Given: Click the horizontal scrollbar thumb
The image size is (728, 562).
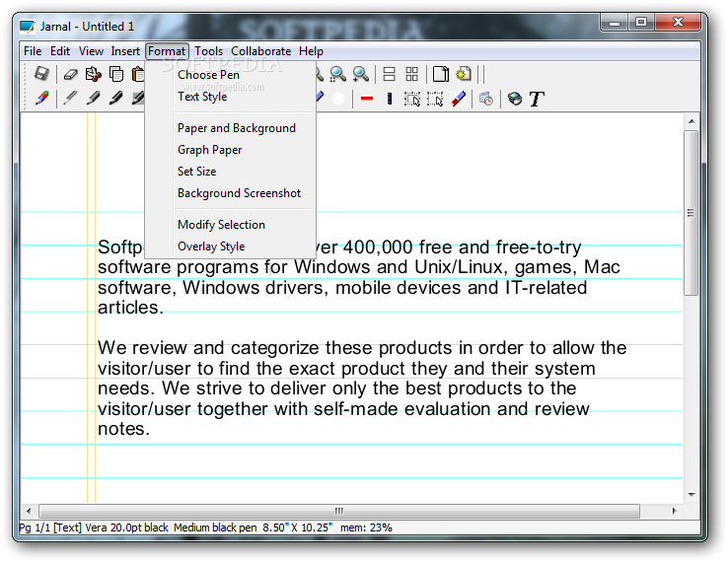Looking at the screenshot, I should click(x=339, y=511).
